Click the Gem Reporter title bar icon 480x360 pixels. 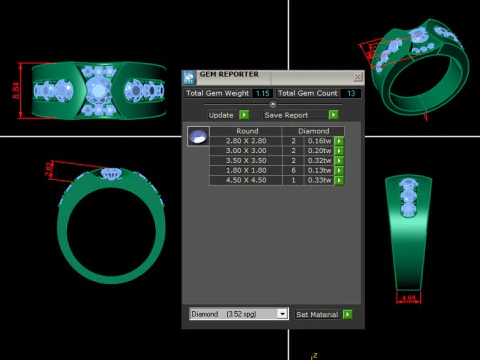click(x=189, y=77)
